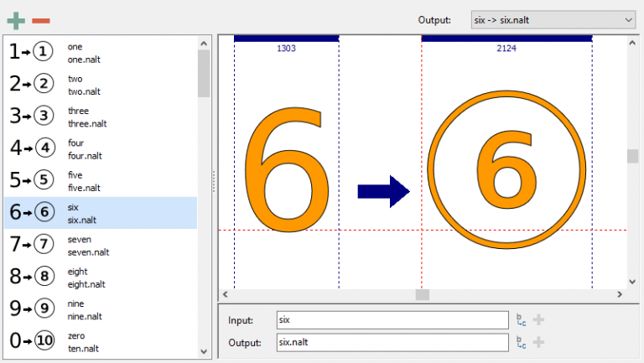This screenshot has height=363, width=644.
Task: Click select glyph icon beside Input field
Action: point(522,319)
